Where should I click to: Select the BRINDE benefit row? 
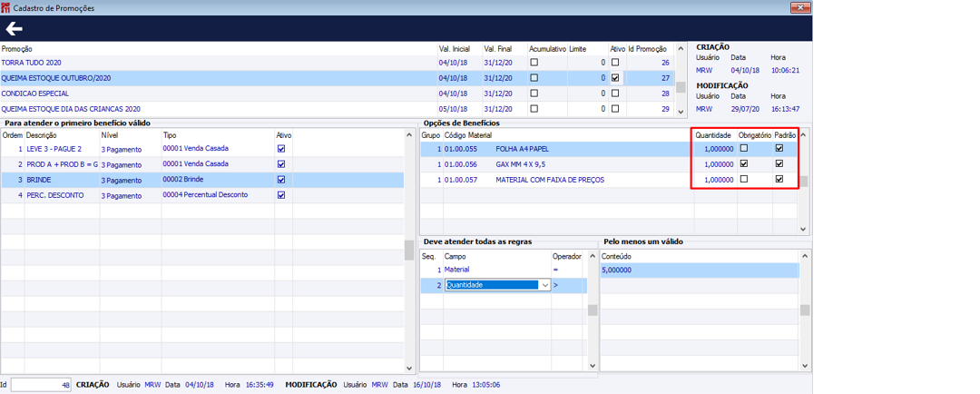pyautogui.click(x=202, y=180)
